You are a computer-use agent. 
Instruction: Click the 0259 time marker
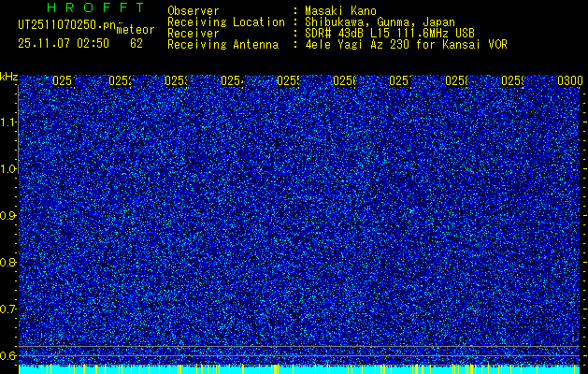pos(512,80)
